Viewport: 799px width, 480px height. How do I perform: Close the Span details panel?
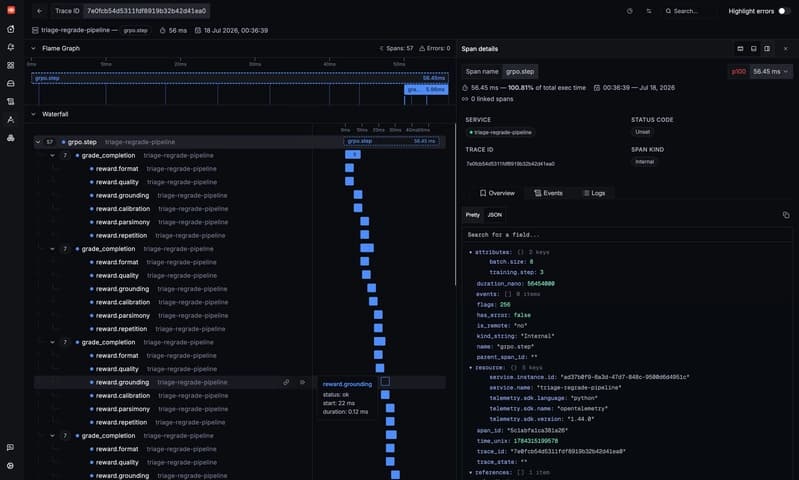(x=785, y=48)
